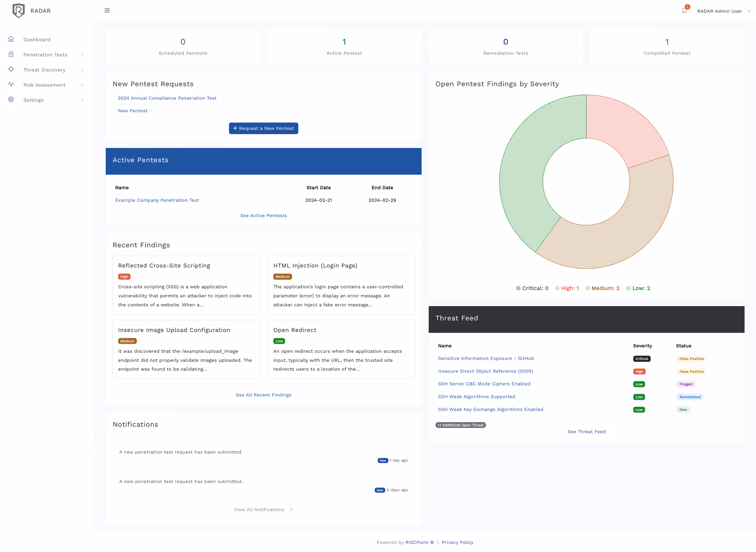
Task: Click Request a New Pentest
Action: (x=263, y=128)
